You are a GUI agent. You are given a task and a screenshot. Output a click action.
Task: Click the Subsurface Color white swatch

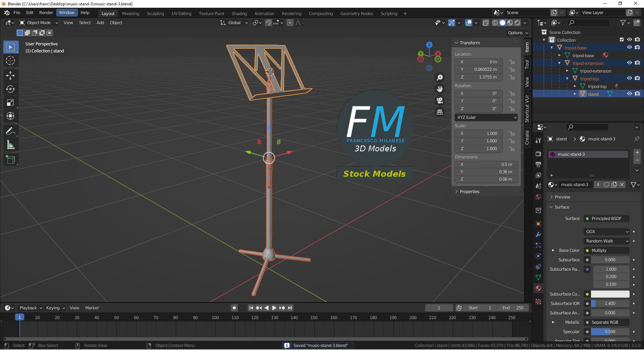pyautogui.click(x=610, y=294)
